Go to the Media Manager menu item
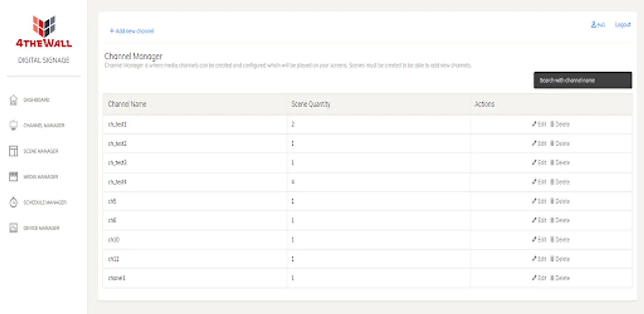This screenshot has width=644, height=314. [x=41, y=177]
